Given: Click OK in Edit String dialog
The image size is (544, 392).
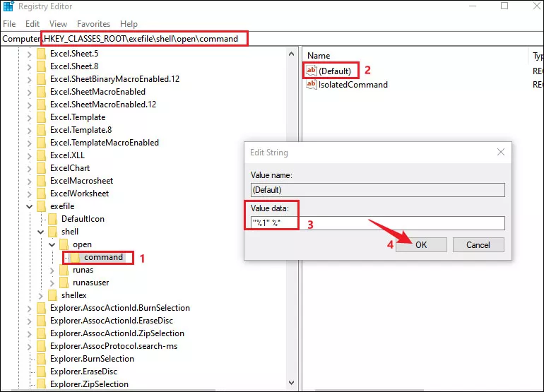Looking at the screenshot, I should coord(421,245).
